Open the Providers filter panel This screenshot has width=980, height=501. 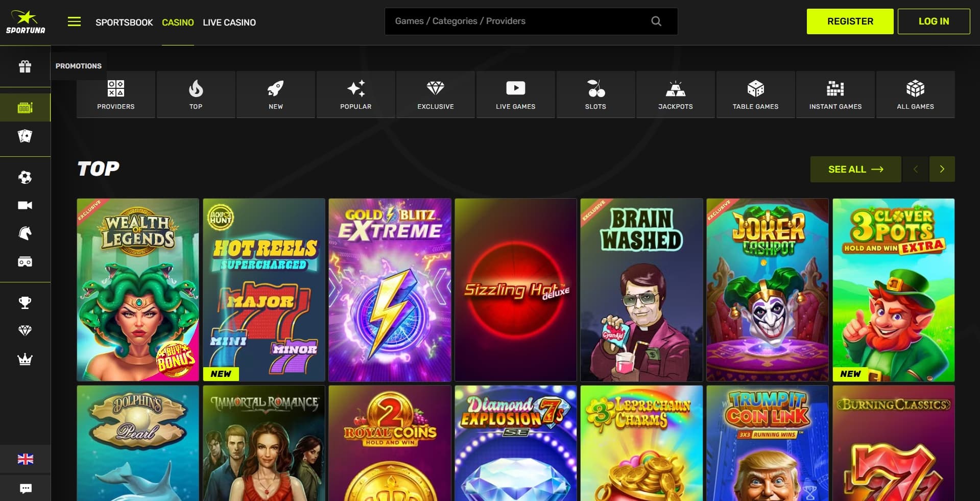tap(115, 94)
